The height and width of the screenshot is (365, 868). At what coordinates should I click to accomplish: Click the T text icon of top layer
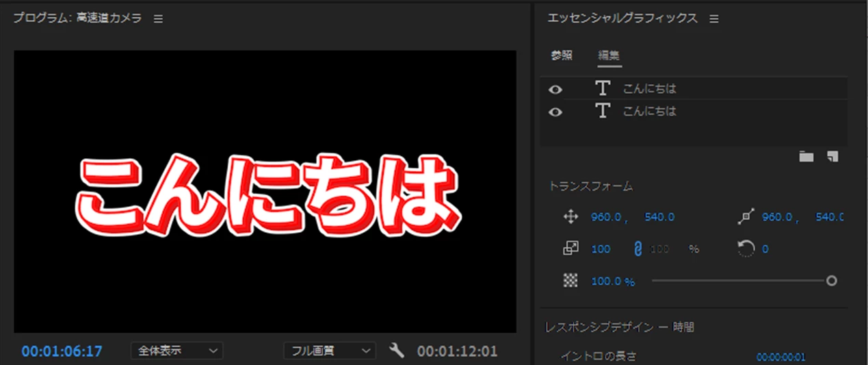pos(602,88)
